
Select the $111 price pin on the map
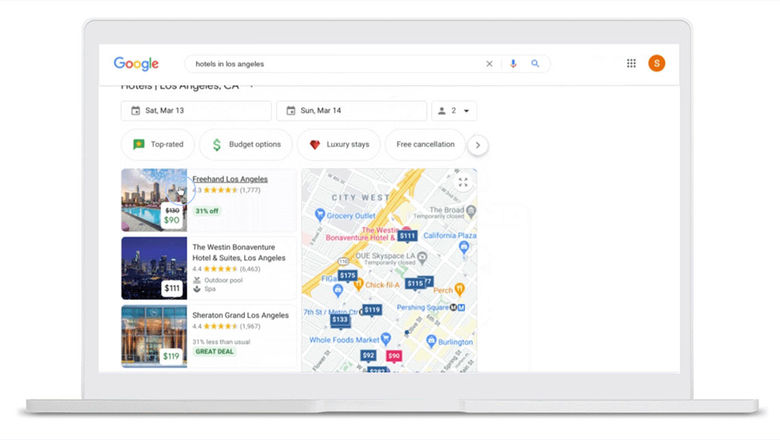click(x=407, y=236)
